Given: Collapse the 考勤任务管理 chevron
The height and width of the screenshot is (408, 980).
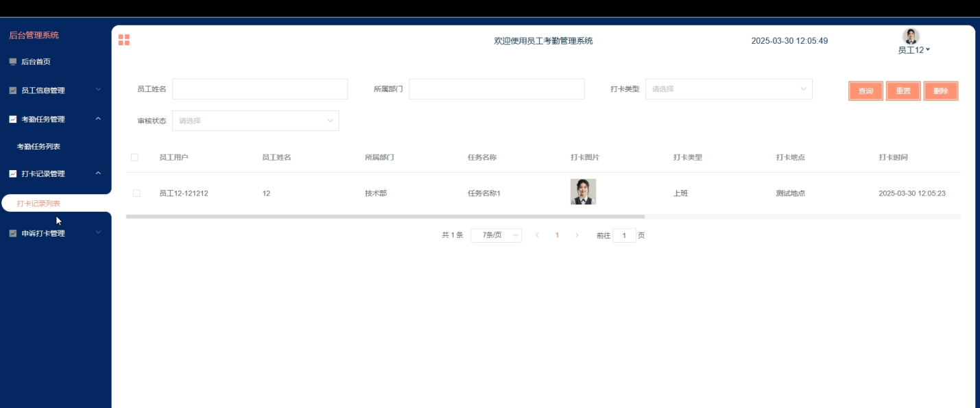Looking at the screenshot, I should click(x=98, y=119).
